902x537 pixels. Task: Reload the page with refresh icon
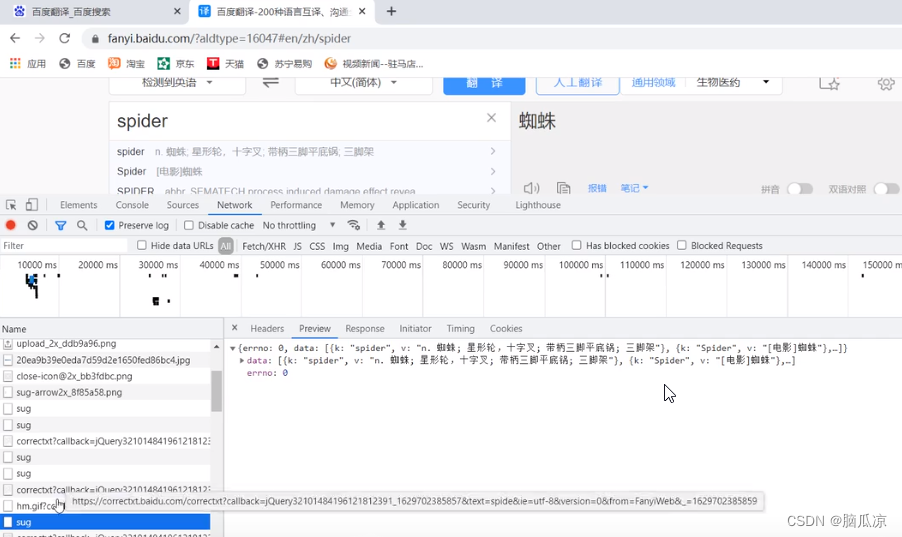click(x=64, y=38)
